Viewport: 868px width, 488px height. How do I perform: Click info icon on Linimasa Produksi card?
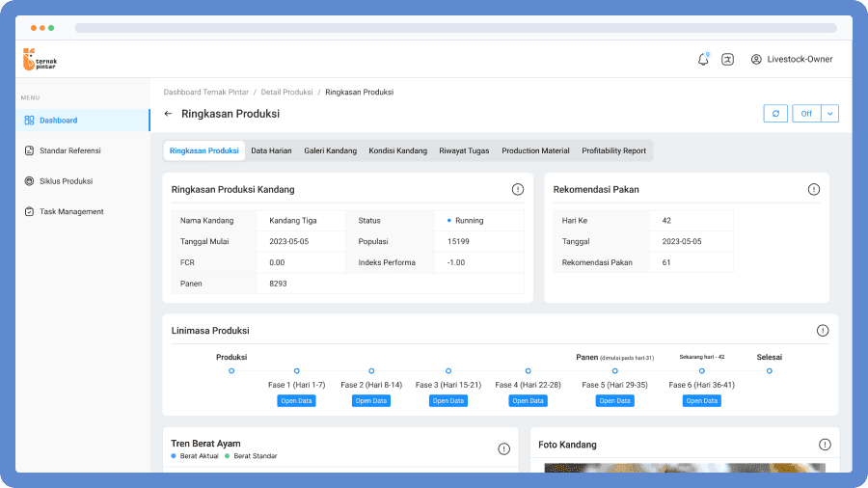click(x=823, y=330)
